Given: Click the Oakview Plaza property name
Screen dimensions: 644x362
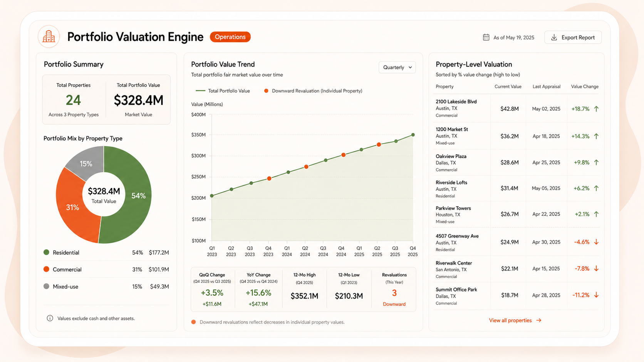Looking at the screenshot, I should click(451, 156).
